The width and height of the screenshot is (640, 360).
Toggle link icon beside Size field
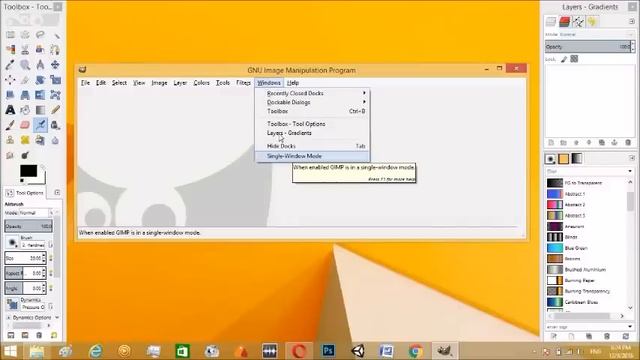coord(51,258)
